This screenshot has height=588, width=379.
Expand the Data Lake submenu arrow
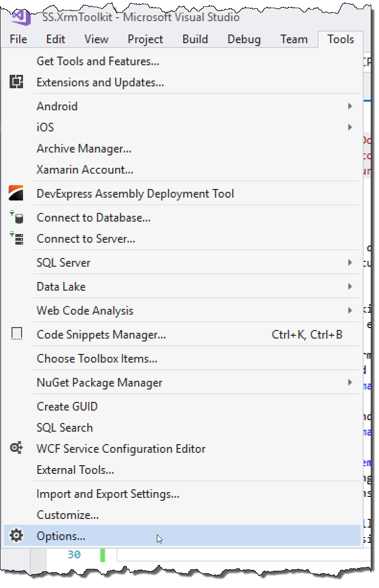click(x=350, y=286)
